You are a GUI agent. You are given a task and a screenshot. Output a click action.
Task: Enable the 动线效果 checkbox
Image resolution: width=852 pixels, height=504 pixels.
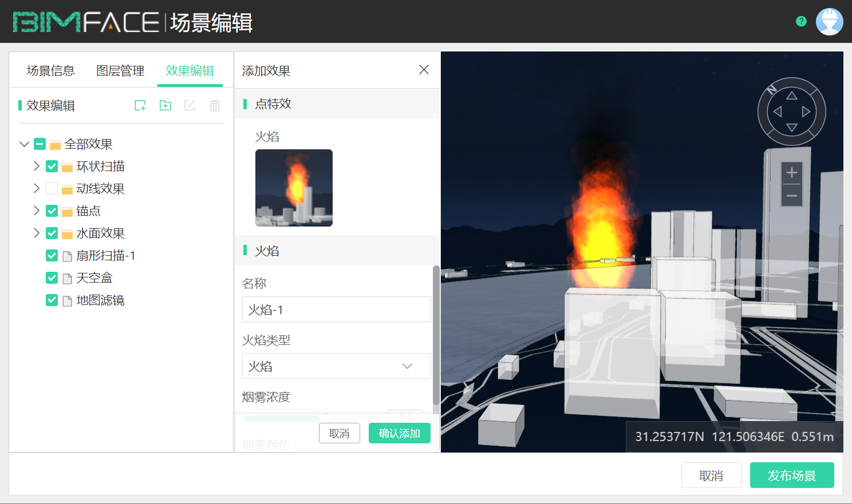[x=52, y=188]
